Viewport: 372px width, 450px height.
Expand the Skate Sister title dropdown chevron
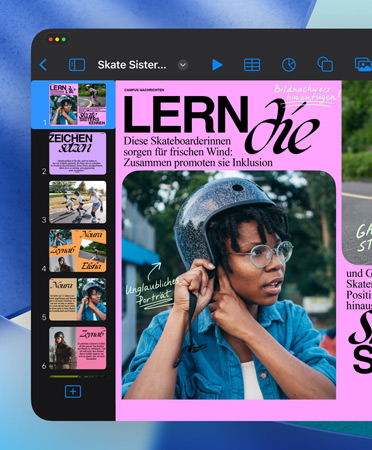click(x=183, y=65)
